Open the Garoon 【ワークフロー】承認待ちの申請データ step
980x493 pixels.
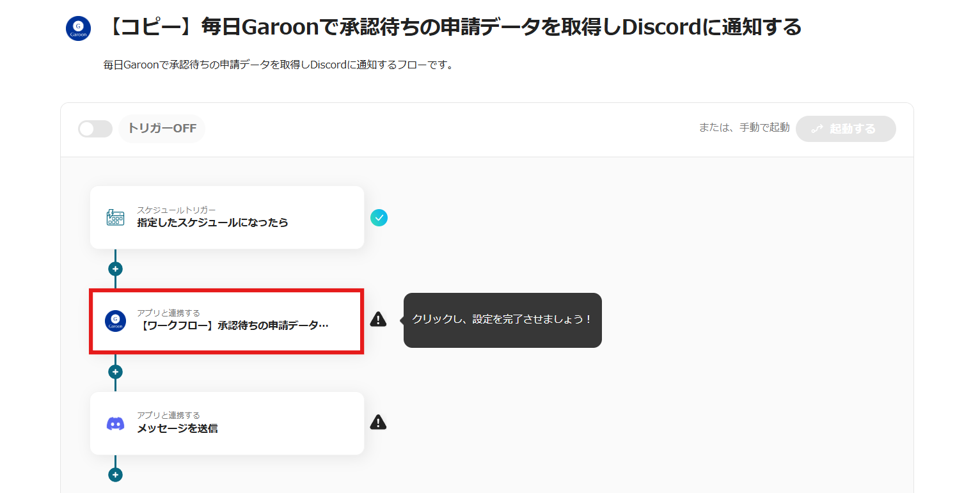pos(227,320)
